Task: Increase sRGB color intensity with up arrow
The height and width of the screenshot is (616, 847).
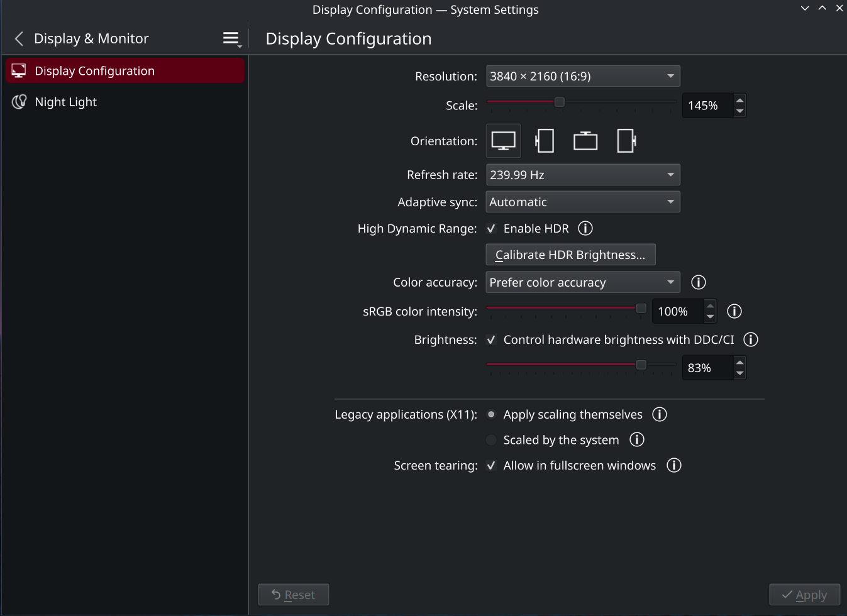Action: [710, 305]
